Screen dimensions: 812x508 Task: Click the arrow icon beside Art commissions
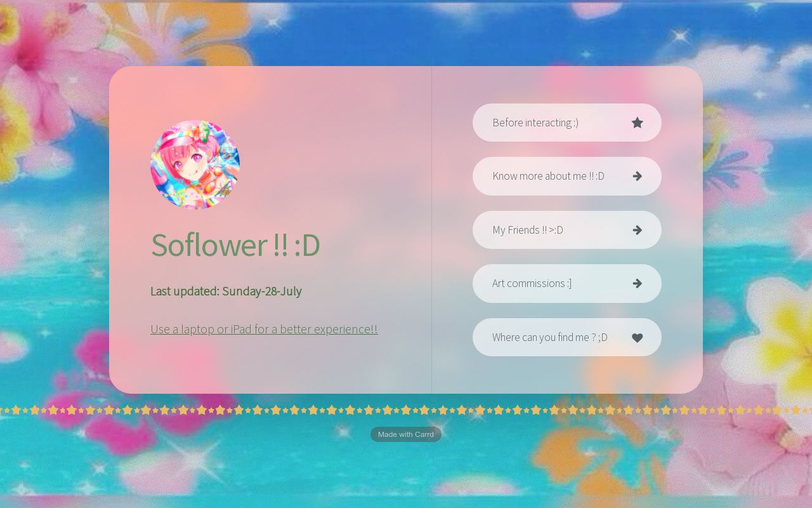(x=638, y=283)
